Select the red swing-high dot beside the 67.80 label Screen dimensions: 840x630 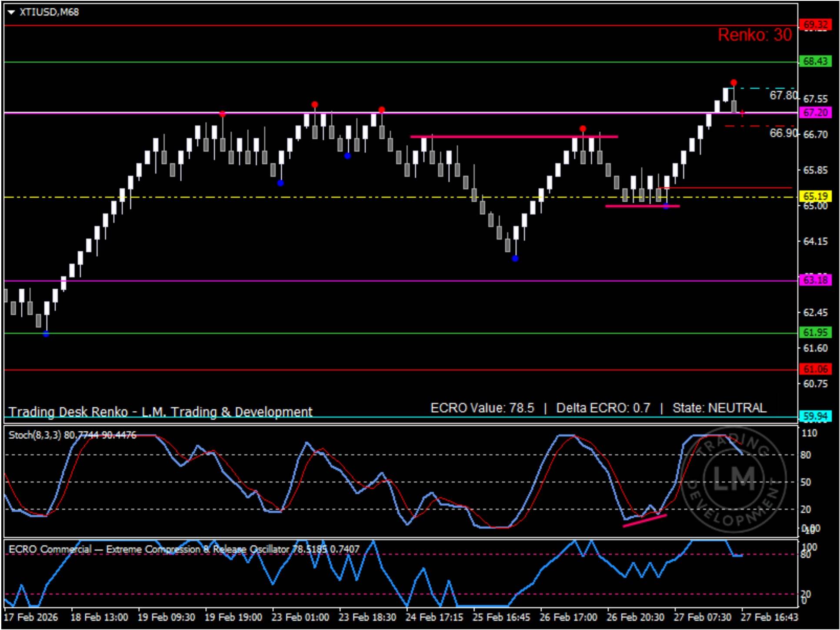(x=733, y=83)
